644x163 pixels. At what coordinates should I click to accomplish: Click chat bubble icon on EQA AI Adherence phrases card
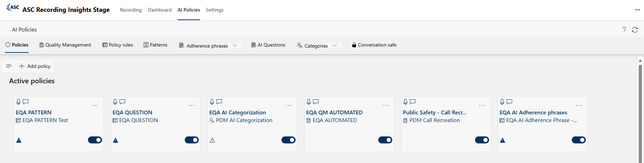pyautogui.click(x=509, y=102)
